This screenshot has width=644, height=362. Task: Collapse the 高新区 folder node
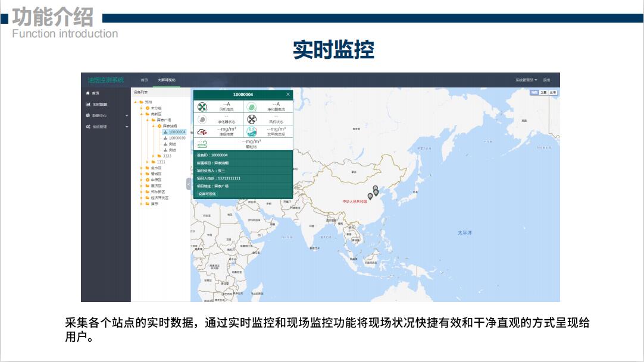(x=142, y=114)
